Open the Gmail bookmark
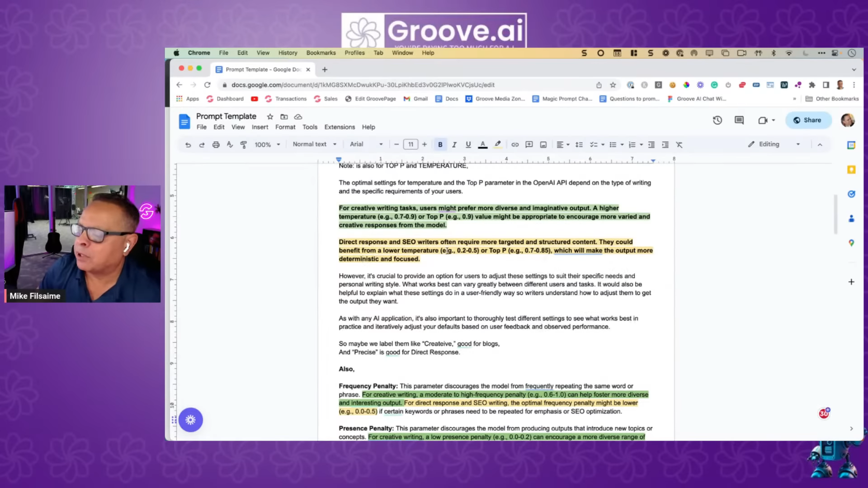 [416, 99]
